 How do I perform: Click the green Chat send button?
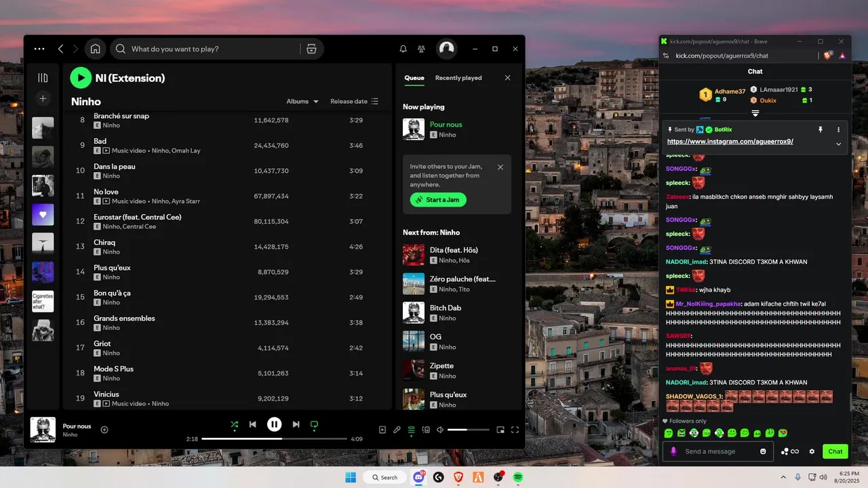coord(835,451)
